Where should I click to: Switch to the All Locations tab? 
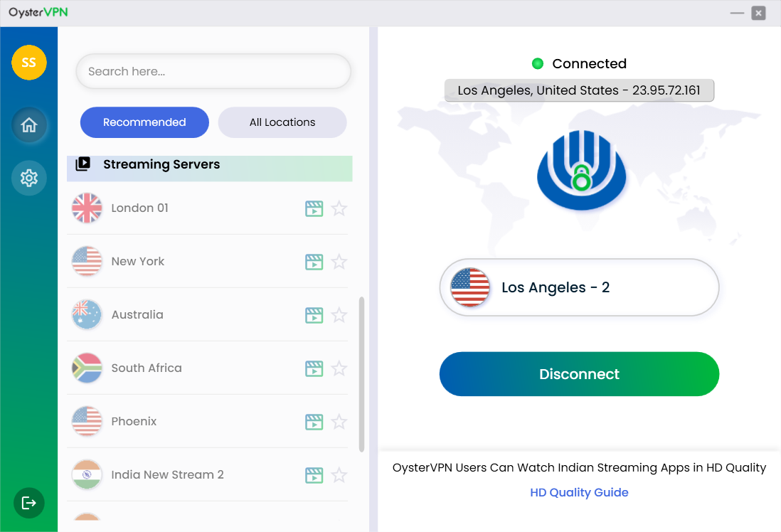tap(282, 122)
